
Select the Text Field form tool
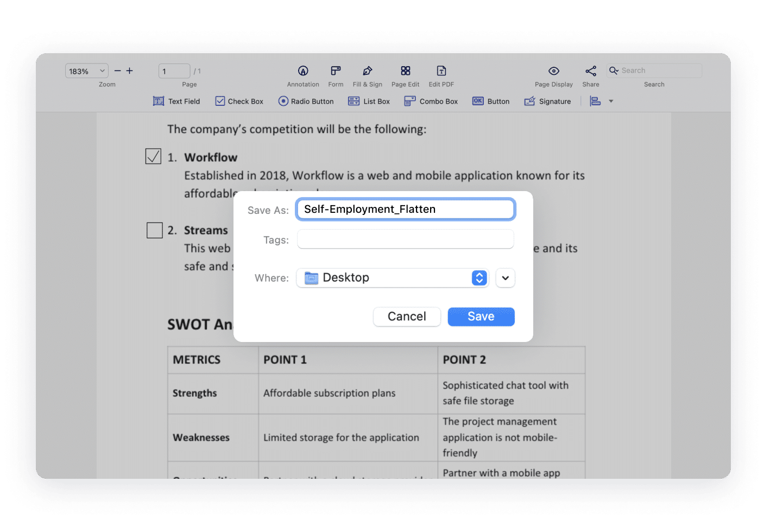176,101
